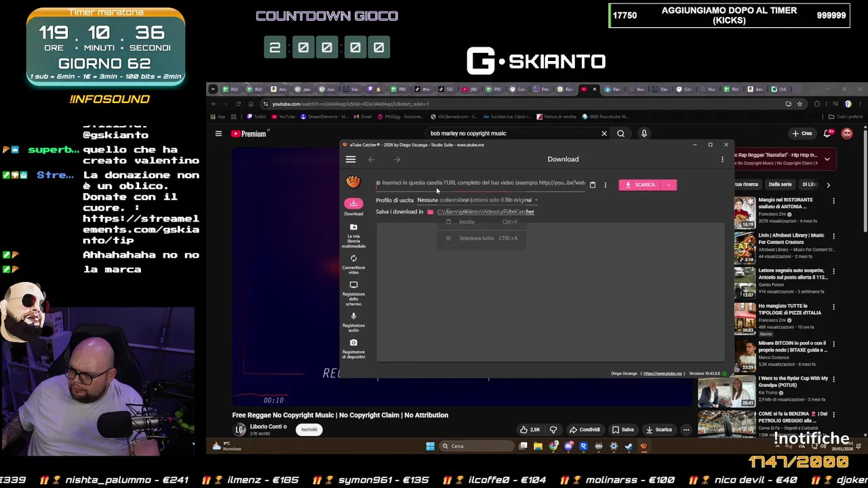Click the Salva button under the video
Viewport: 868px width, 488px height.
click(x=623, y=430)
